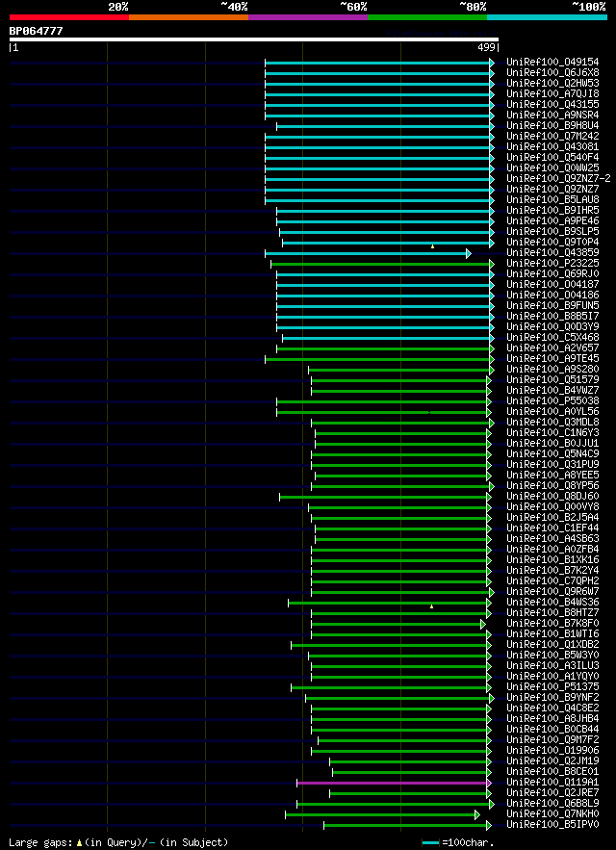Viewport: 616px width, 850px height.
Task: Select the UniRef100_B7K8F0 label
Action: pyautogui.click(x=552, y=624)
